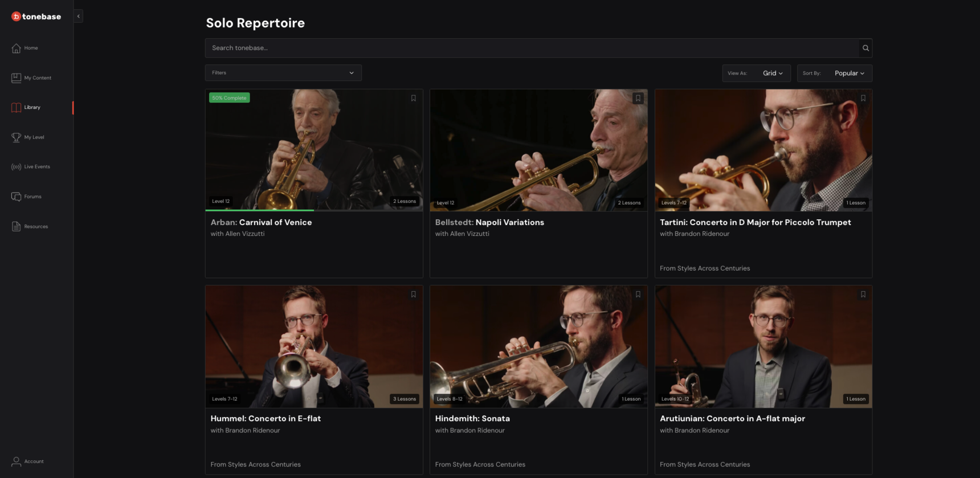Screen dimensions: 980x478
Task: Go to Resources menu label
Action: [36, 227]
